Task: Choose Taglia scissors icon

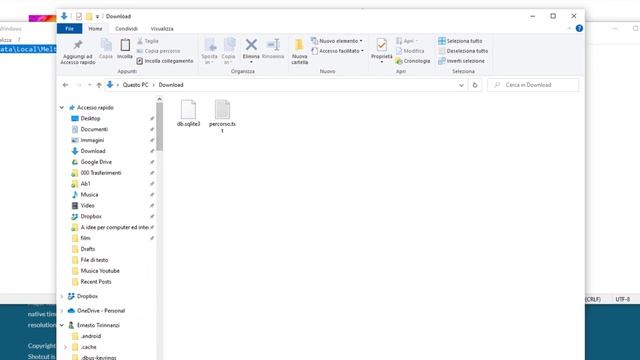Action: [x=148, y=41]
